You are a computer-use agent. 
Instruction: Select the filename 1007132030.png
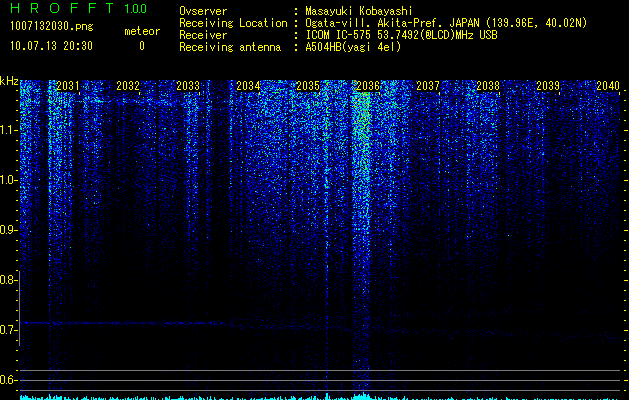pyautogui.click(x=52, y=26)
